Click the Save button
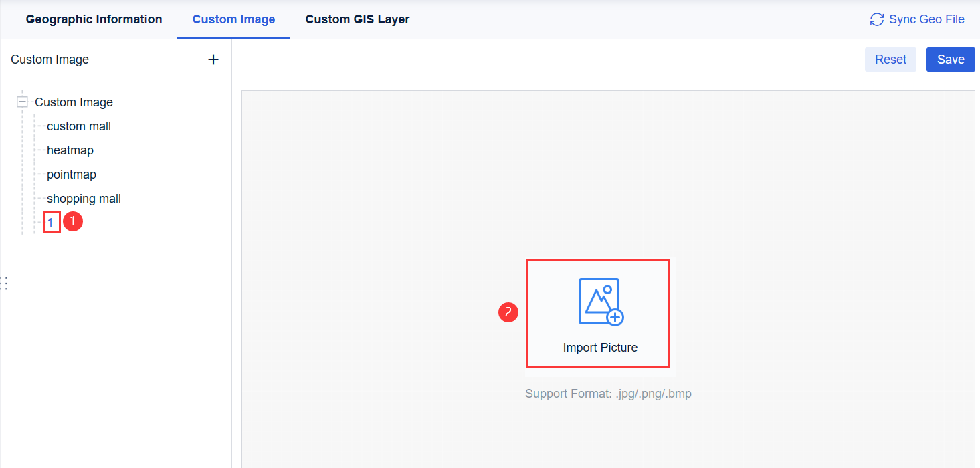980x468 pixels. [x=950, y=59]
